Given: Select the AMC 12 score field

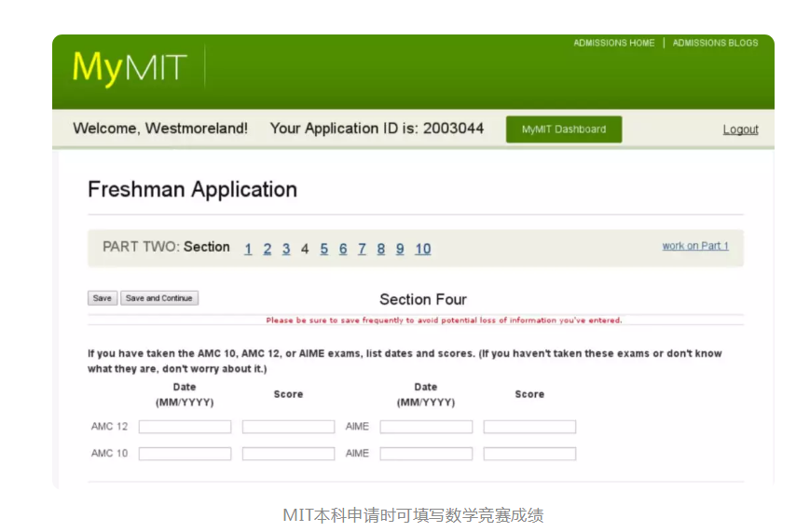Looking at the screenshot, I should point(288,427).
